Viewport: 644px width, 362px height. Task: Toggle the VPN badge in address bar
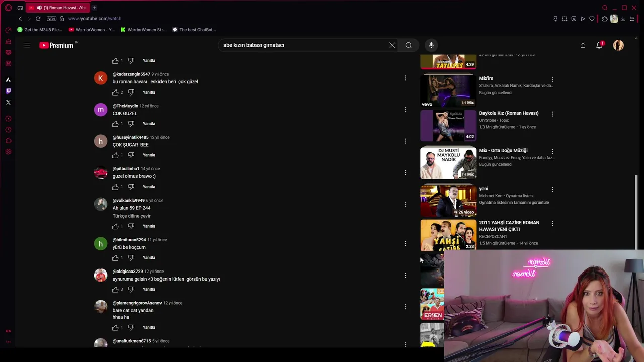tap(51, 19)
